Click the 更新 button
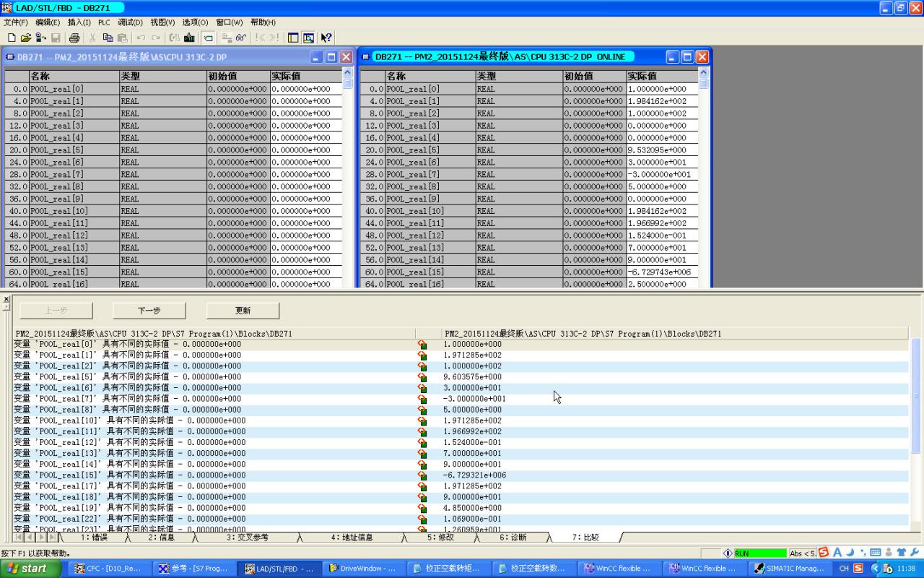This screenshot has width=924, height=578. pyautogui.click(x=243, y=311)
